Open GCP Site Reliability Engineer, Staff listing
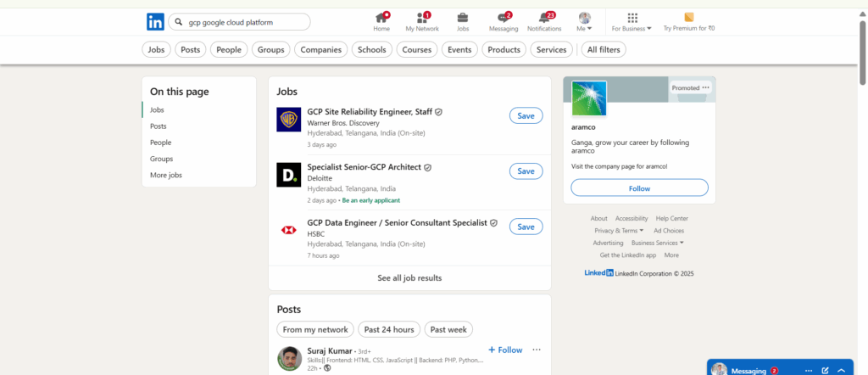The height and width of the screenshot is (375, 868). point(370,112)
